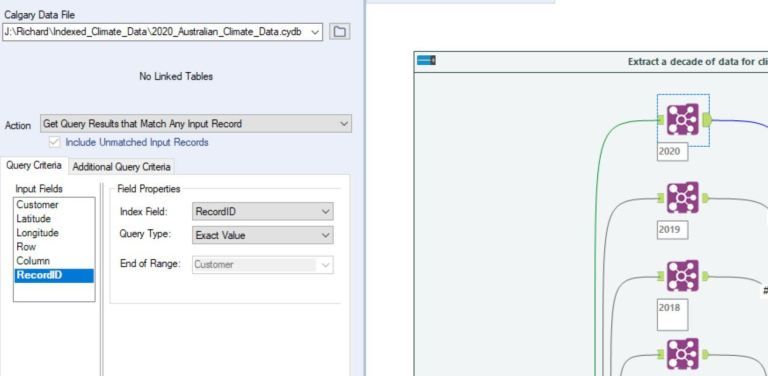This screenshot has width=768, height=376.
Task: Select Row in Input Fields list
Action: point(54,247)
